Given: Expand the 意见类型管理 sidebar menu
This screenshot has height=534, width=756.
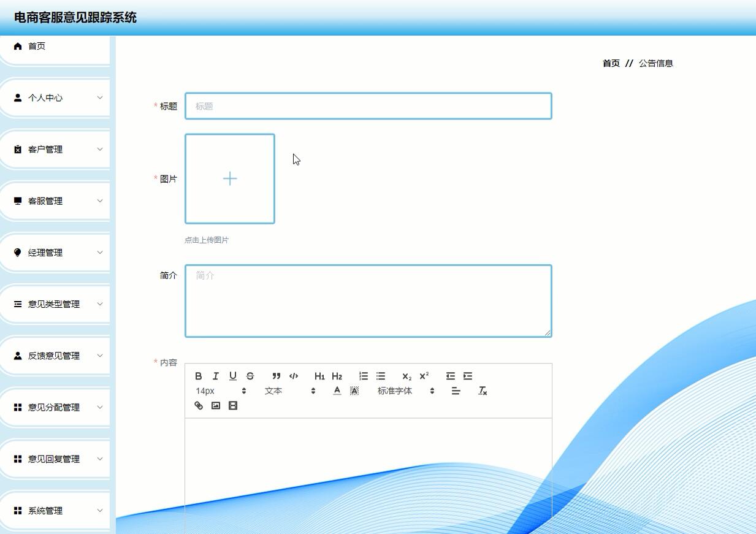Looking at the screenshot, I should coord(55,303).
